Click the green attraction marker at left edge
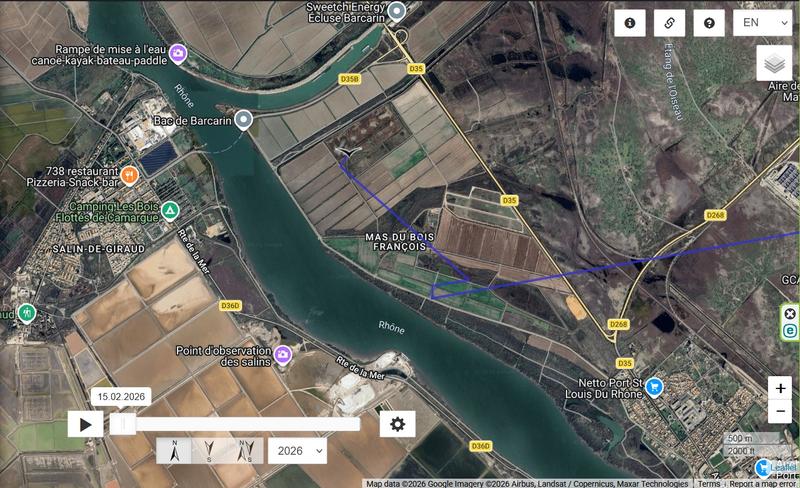 click(26, 313)
